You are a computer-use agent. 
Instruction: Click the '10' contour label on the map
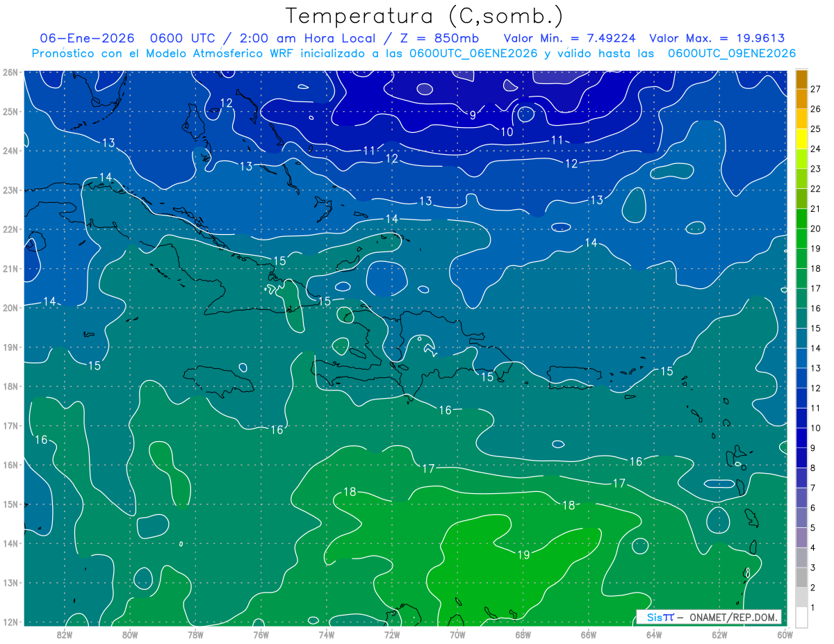(507, 131)
